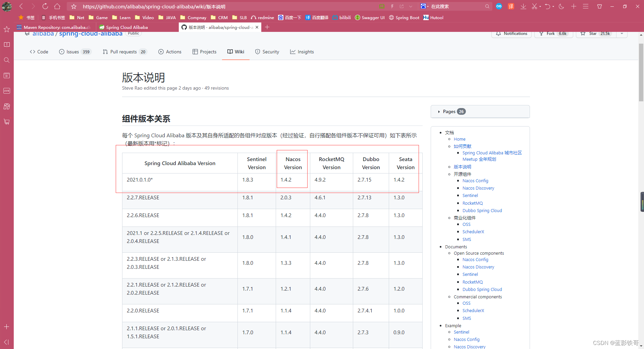Open the green reader mode icon
Image resolution: width=644 pixels, height=349 pixels.
tap(382, 6)
